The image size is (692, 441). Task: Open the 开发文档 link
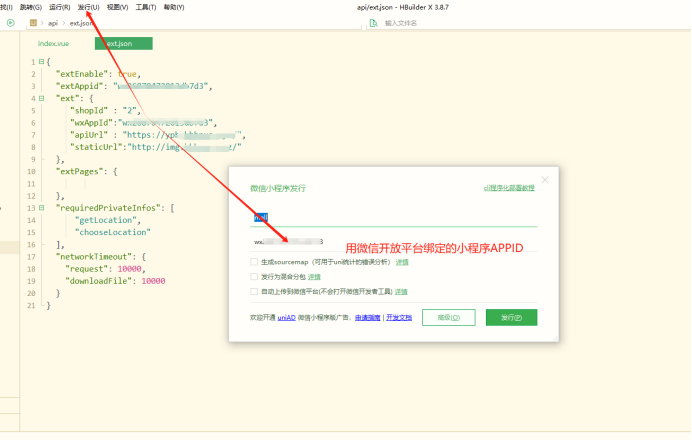(399, 317)
